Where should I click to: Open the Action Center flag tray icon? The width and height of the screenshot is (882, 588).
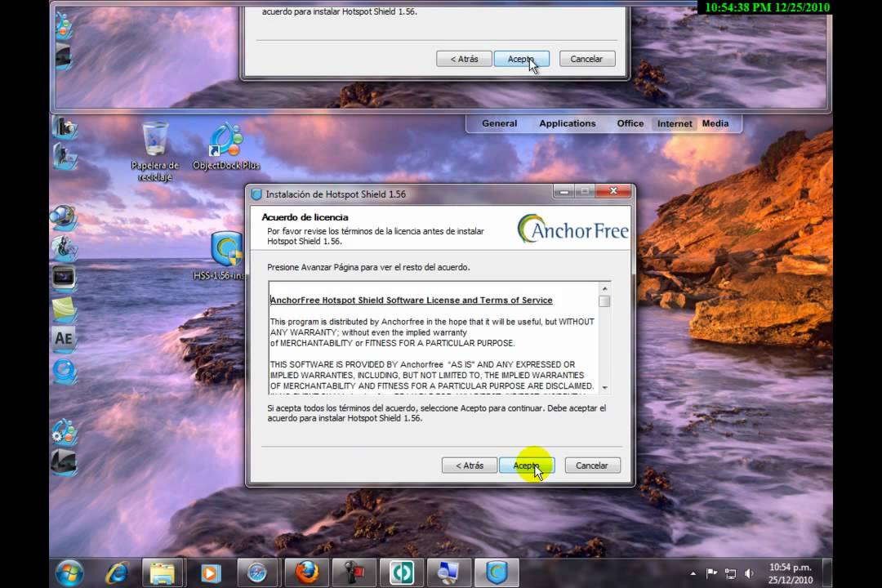pos(711,573)
